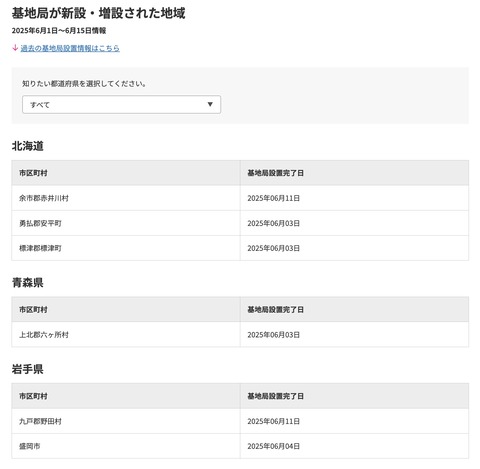480x469 pixels.
Task: Select the 盛岡市 cell
Action: [x=126, y=446]
